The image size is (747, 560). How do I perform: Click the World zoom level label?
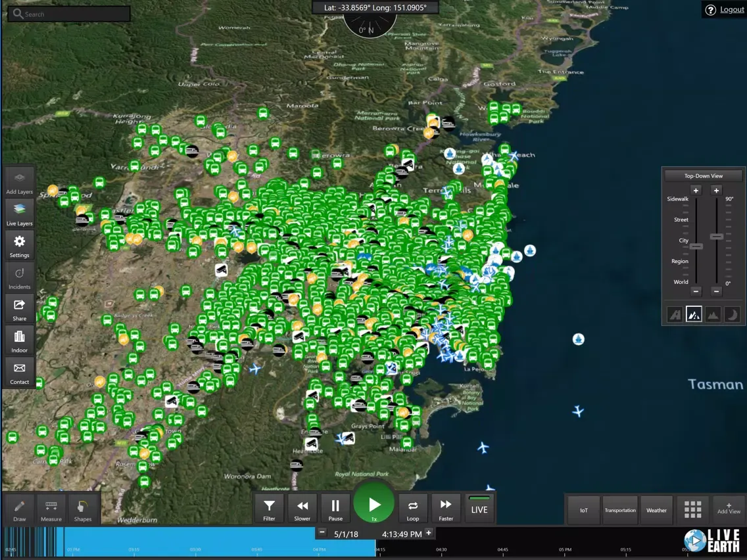[x=681, y=282]
